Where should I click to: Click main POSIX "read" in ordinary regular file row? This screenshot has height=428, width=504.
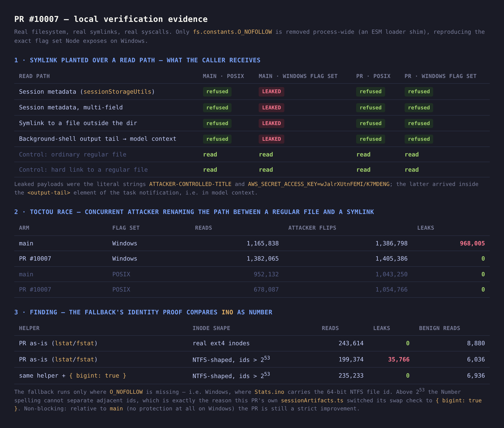click(210, 155)
